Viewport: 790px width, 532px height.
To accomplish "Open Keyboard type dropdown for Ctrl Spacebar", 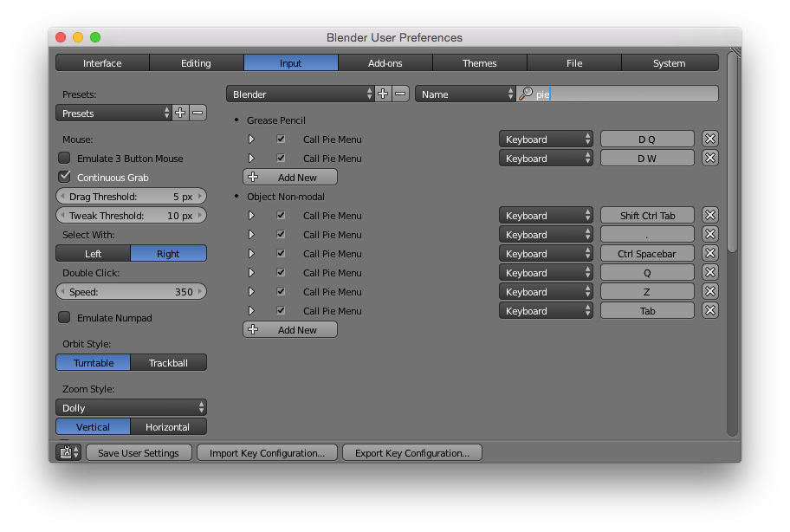I will (x=546, y=253).
